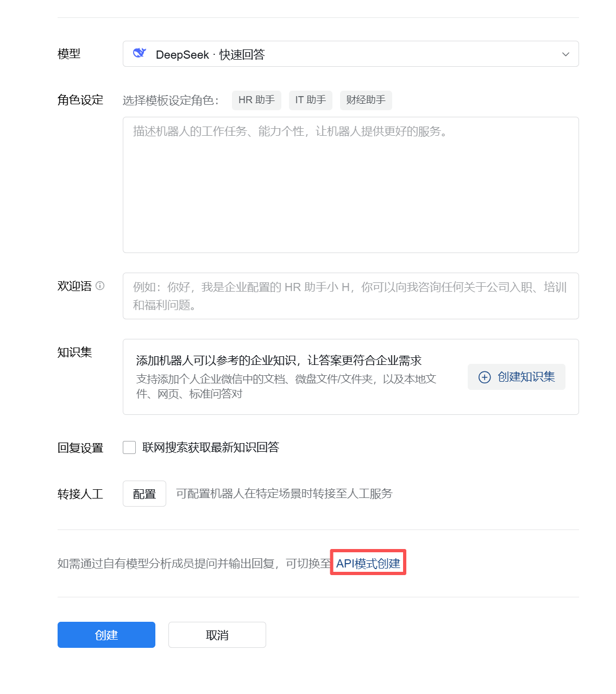Click the blue 创建 button
The height and width of the screenshot is (694, 616).
coord(106,635)
